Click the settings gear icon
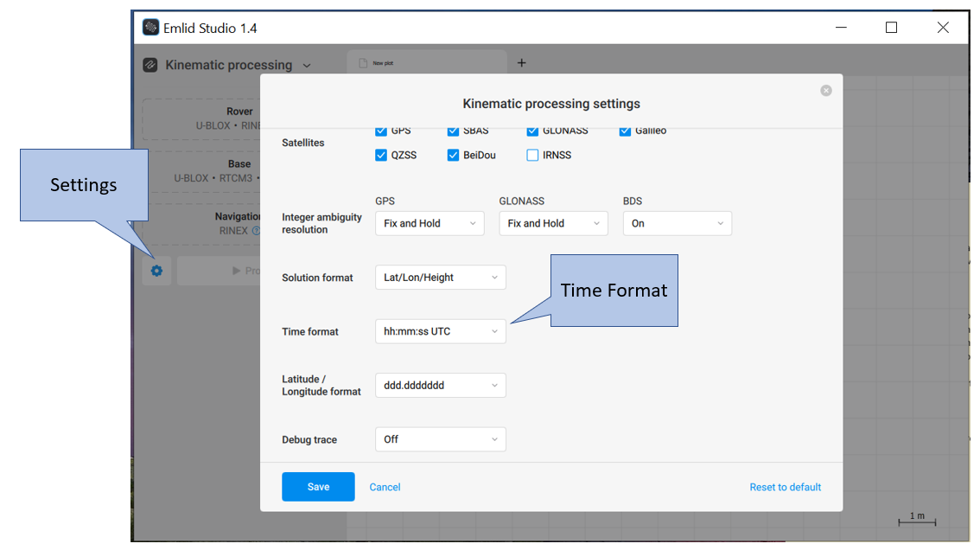 (156, 271)
